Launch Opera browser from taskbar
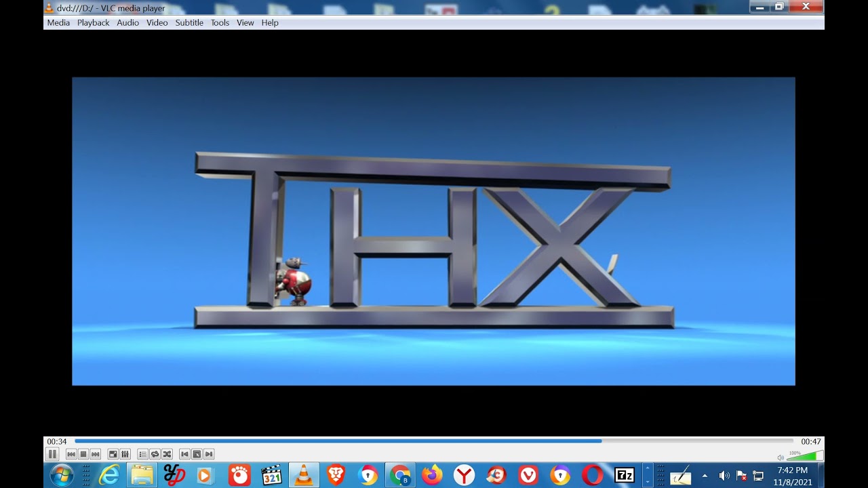 [592, 475]
